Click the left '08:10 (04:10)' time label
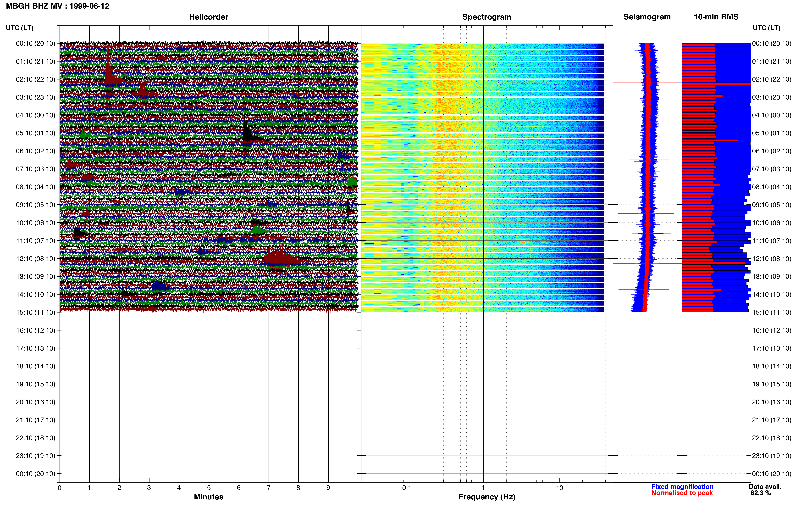This screenshot has height=508, width=812. [36, 187]
